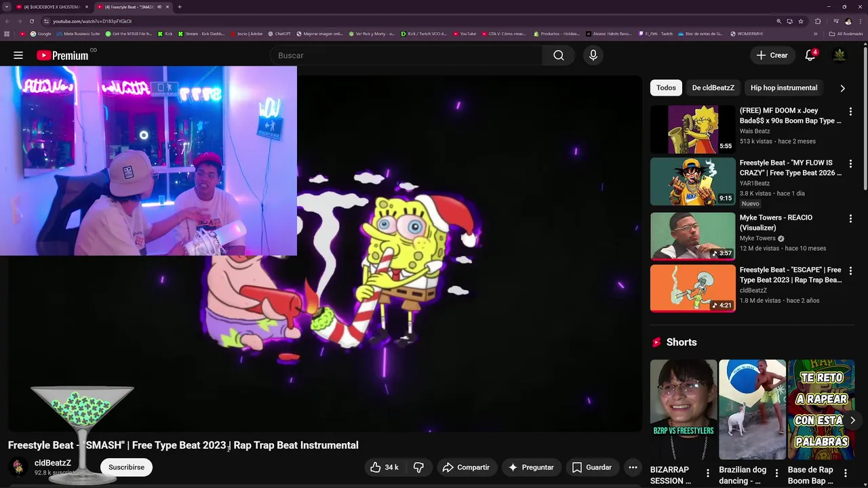868x488 pixels.
Task: Open options for MF DOOM x Joey Bada$$ video
Action: click(x=850, y=111)
